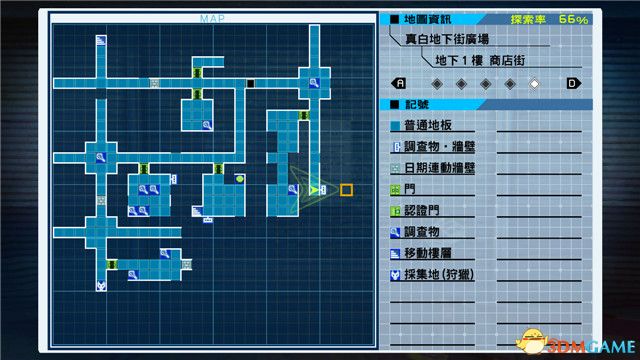
Task: Click the 普通地板 blue color swatch
Action: 395,125
